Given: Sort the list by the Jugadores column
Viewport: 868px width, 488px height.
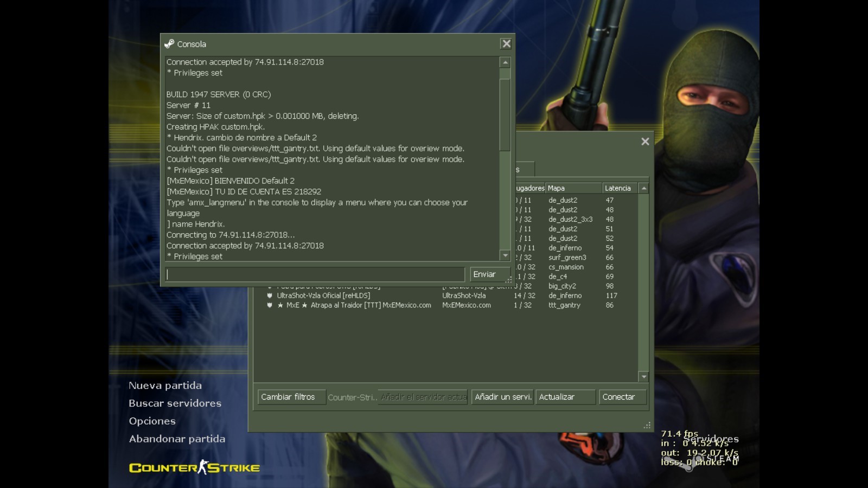Looking at the screenshot, I should 530,188.
